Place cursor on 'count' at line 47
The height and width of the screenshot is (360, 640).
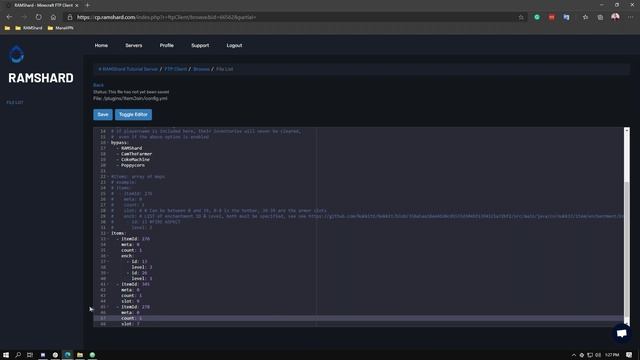(x=128, y=318)
